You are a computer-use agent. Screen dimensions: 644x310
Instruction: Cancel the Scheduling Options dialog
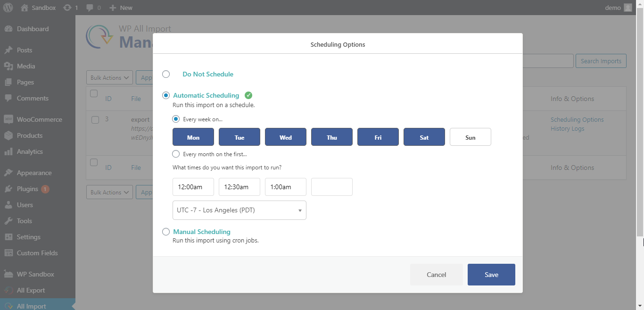(x=436, y=275)
